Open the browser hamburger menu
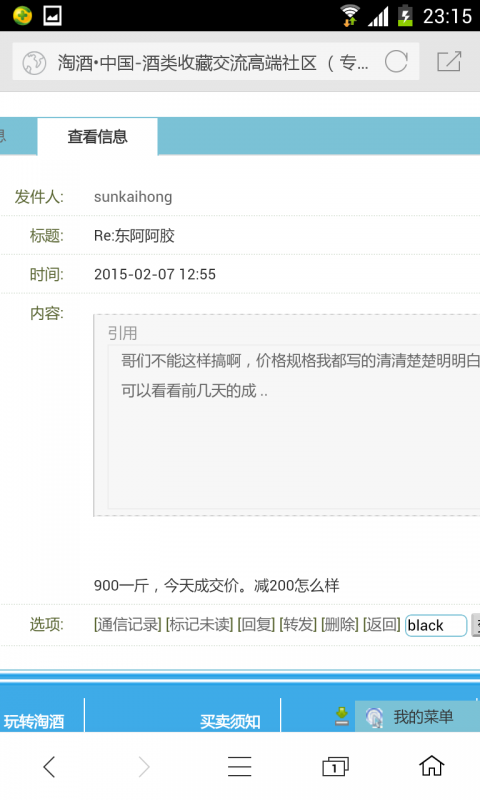 click(240, 767)
